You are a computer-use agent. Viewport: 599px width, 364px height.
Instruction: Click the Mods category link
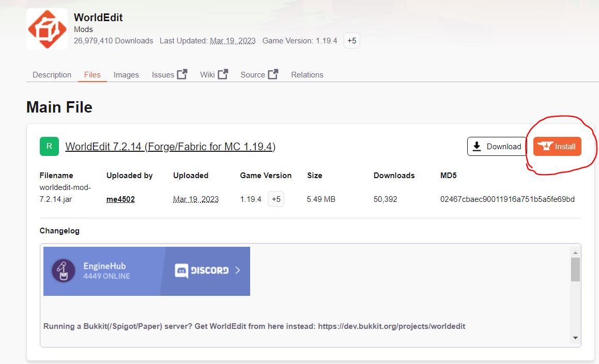[x=83, y=29]
